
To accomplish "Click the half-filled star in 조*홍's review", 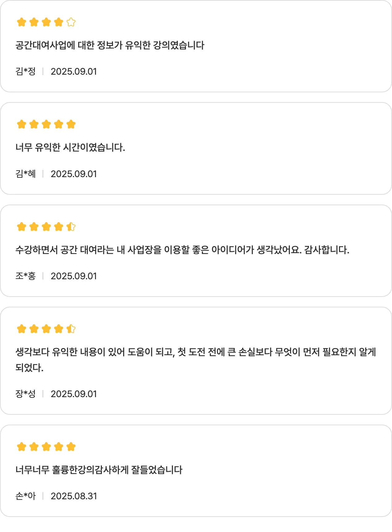I will pyautogui.click(x=71, y=227).
